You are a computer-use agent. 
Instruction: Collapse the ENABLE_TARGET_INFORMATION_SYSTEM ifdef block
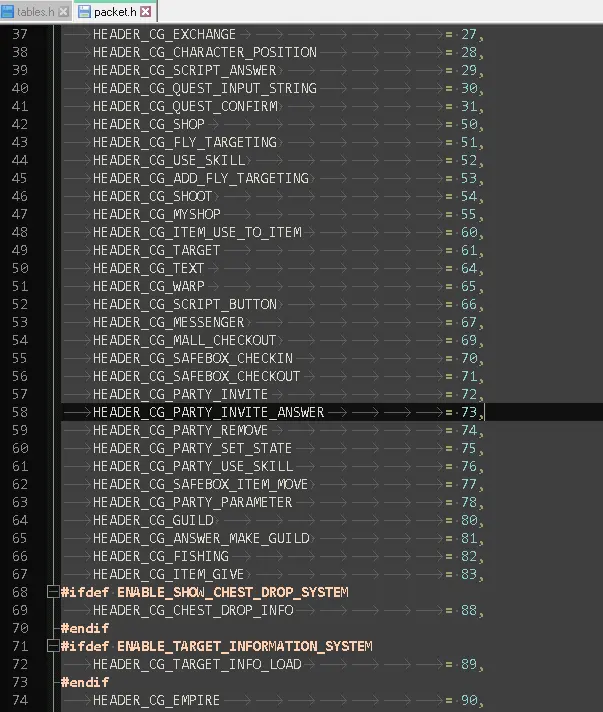(x=52, y=646)
